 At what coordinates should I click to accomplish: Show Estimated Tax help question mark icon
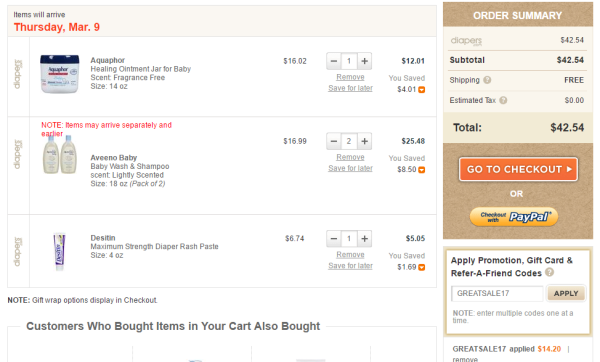(x=503, y=100)
